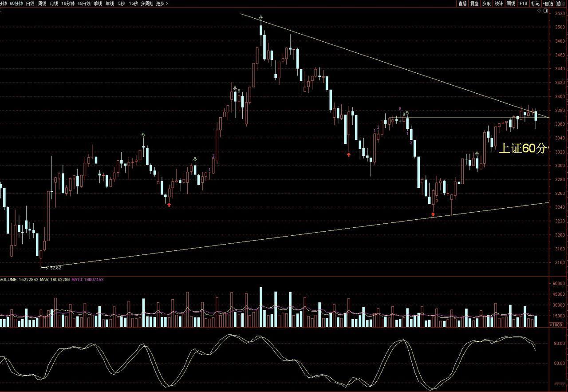Click the 3520 price axis value
The width and height of the screenshot is (568, 392).
click(x=560, y=14)
